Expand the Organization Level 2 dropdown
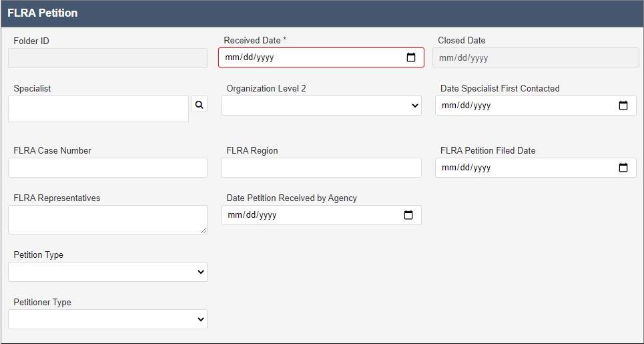 321,106
